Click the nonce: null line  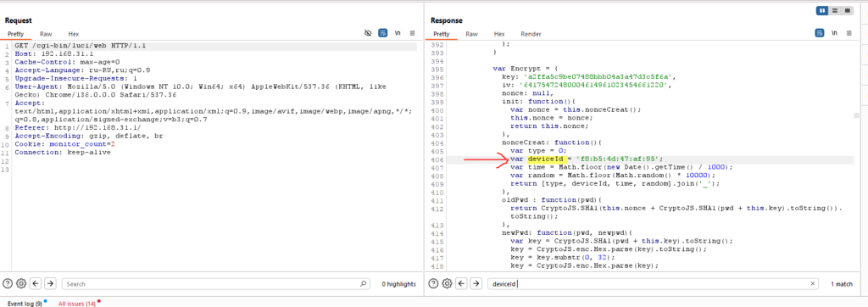coord(527,93)
